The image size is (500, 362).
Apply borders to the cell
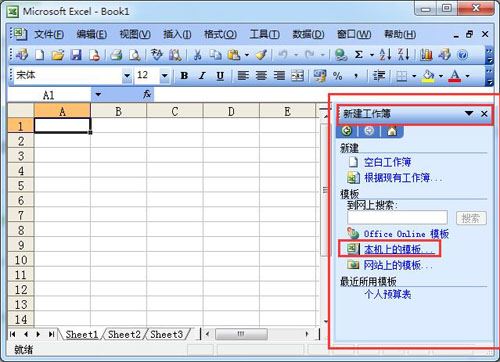[x=402, y=77]
